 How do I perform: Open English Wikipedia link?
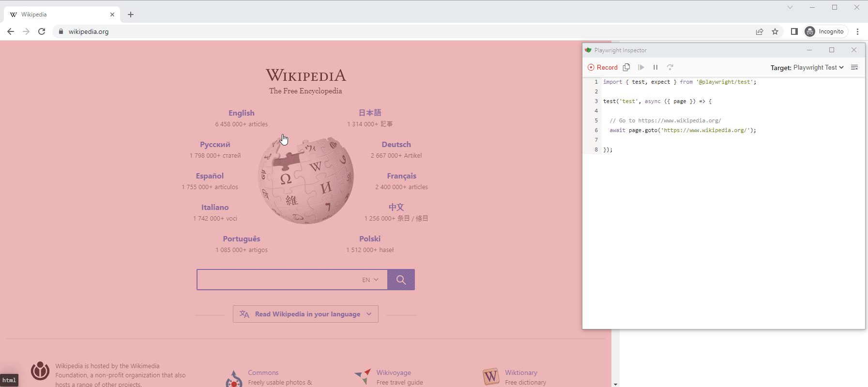[242, 113]
